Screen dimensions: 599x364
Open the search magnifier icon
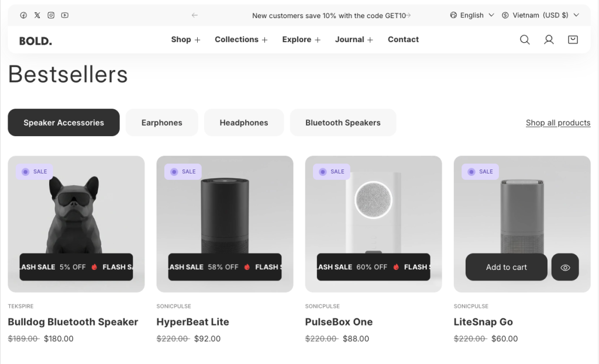(525, 40)
